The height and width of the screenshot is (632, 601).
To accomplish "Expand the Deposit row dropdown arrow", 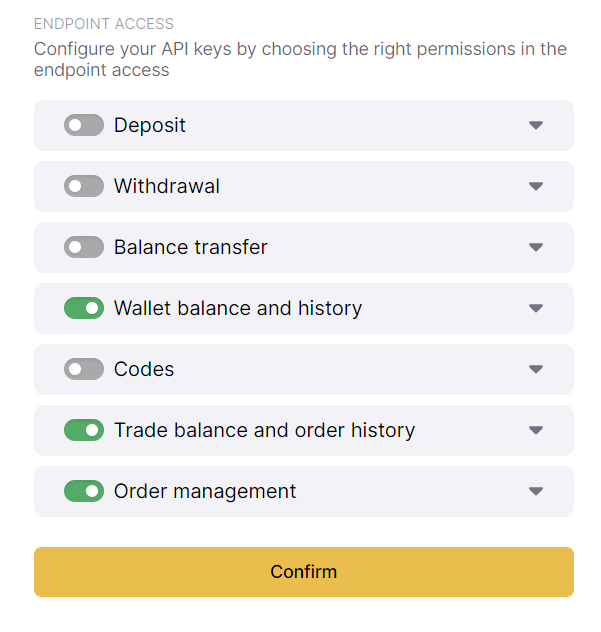I will pyautogui.click(x=536, y=125).
